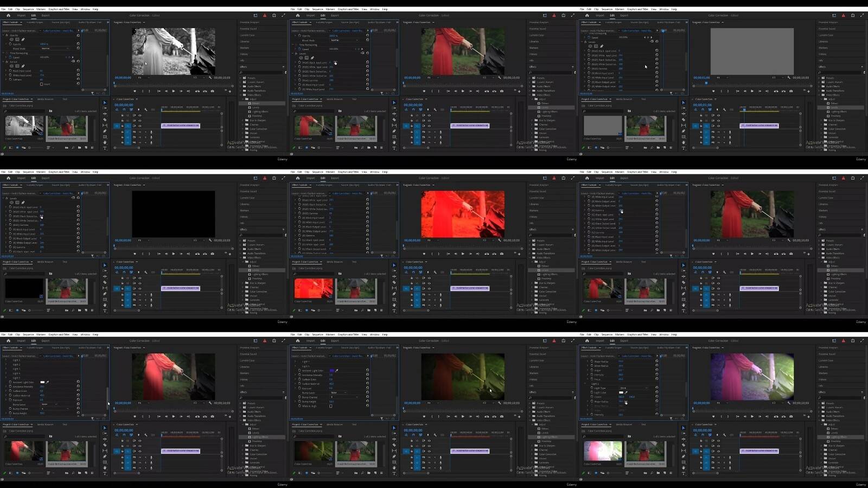Open Essential Sound panel in the black-and-white window
This screenshot has width=868, height=488.
click(x=248, y=29)
